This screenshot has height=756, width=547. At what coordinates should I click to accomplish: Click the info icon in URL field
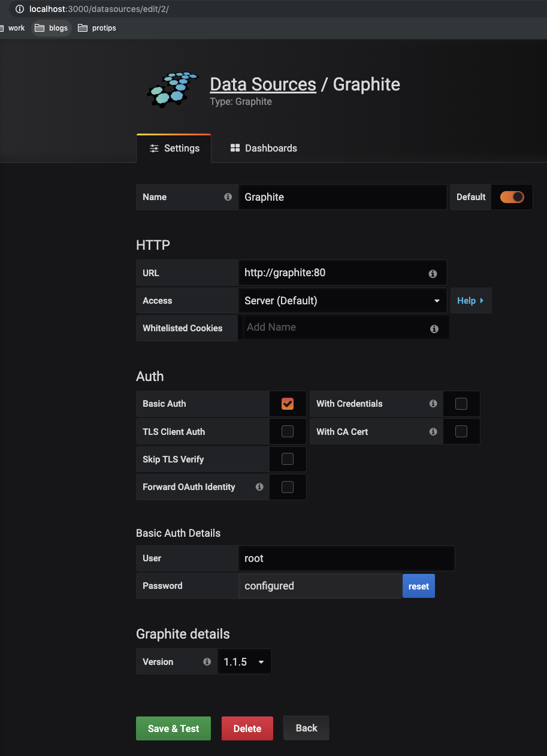click(x=433, y=273)
